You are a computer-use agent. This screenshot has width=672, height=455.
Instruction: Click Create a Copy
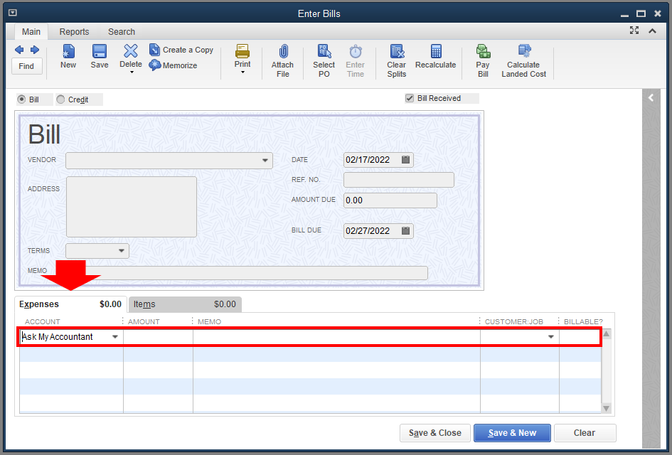pos(181,50)
